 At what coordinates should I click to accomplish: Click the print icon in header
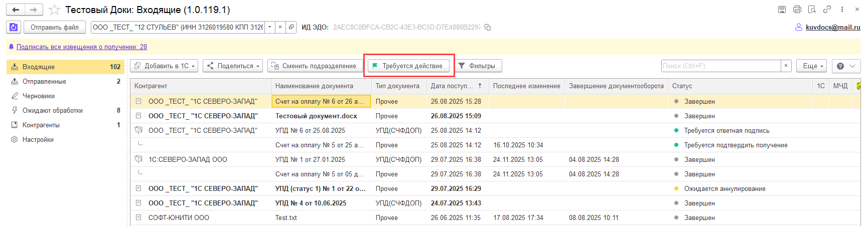[x=797, y=10]
